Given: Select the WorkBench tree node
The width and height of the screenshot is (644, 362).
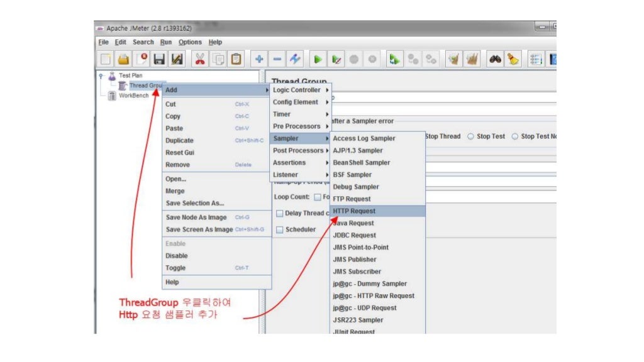Looking at the screenshot, I should 134,96.
